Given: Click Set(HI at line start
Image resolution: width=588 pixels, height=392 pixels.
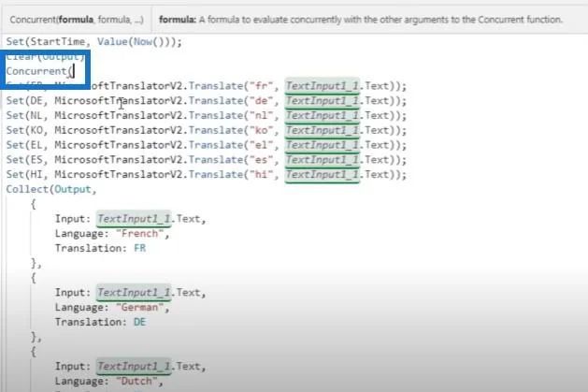Looking at the screenshot, I should tap(24, 174).
